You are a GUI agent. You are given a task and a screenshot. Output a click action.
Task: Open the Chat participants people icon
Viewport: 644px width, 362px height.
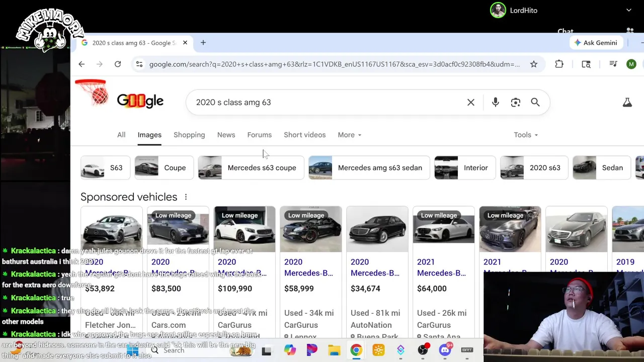coord(630,31)
